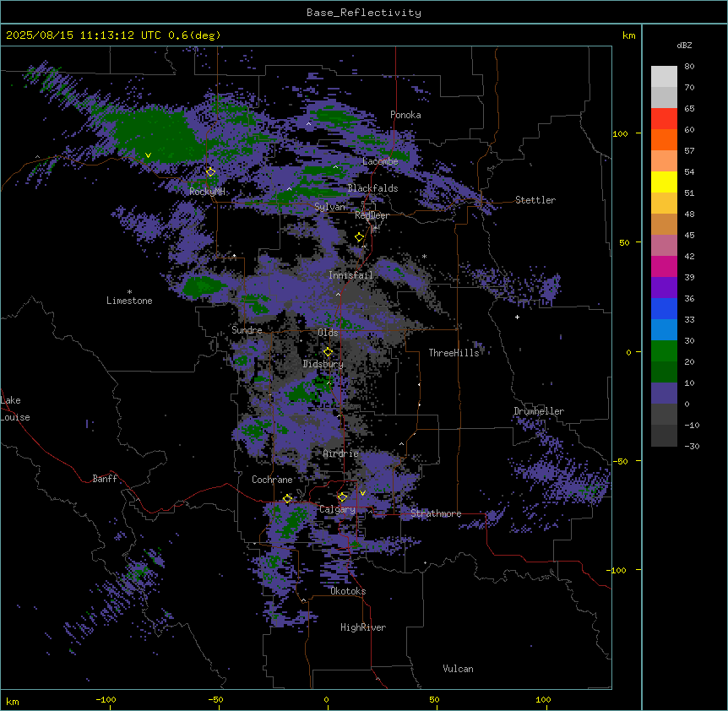Pick the light blue 30-33 dBZ swatch
The height and width of the screenshot is (711, 728).
(x=664, y=330)
